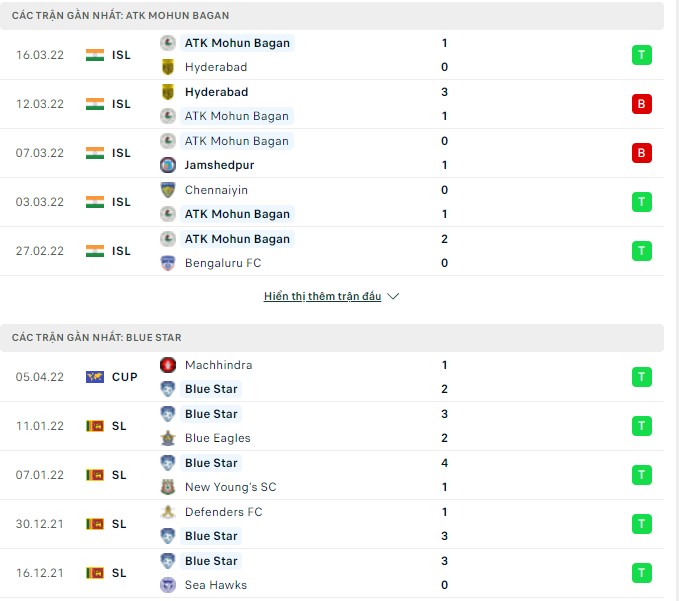Screen dimensions: 679x601
Task: Click the Bengaluru FC crest icon
Action: pos(168,263)
